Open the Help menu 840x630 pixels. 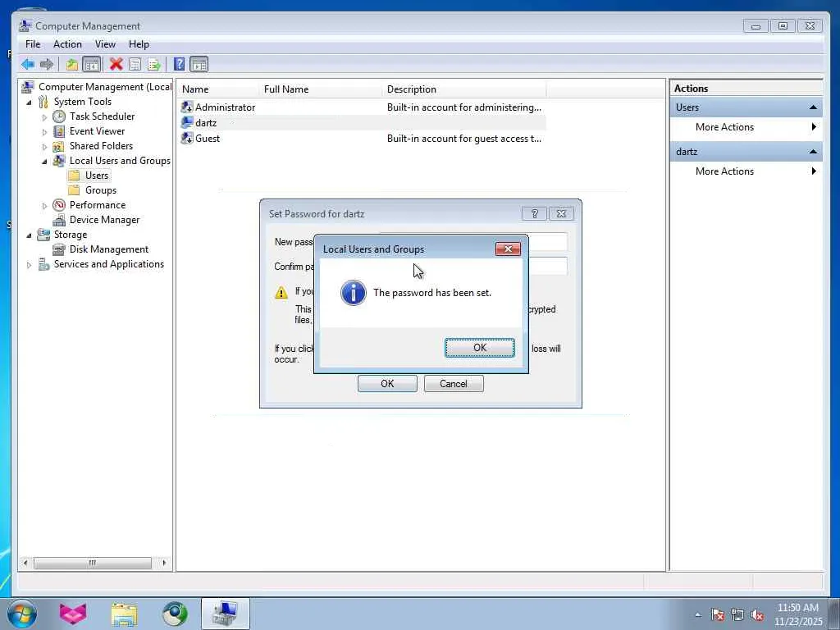(x=139, y=44)
